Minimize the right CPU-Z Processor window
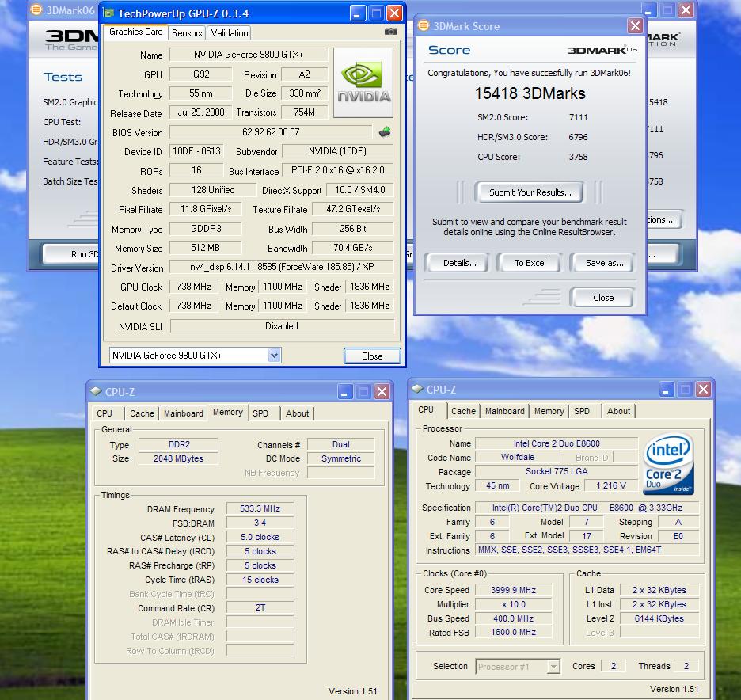 click(x=667, y=389)
